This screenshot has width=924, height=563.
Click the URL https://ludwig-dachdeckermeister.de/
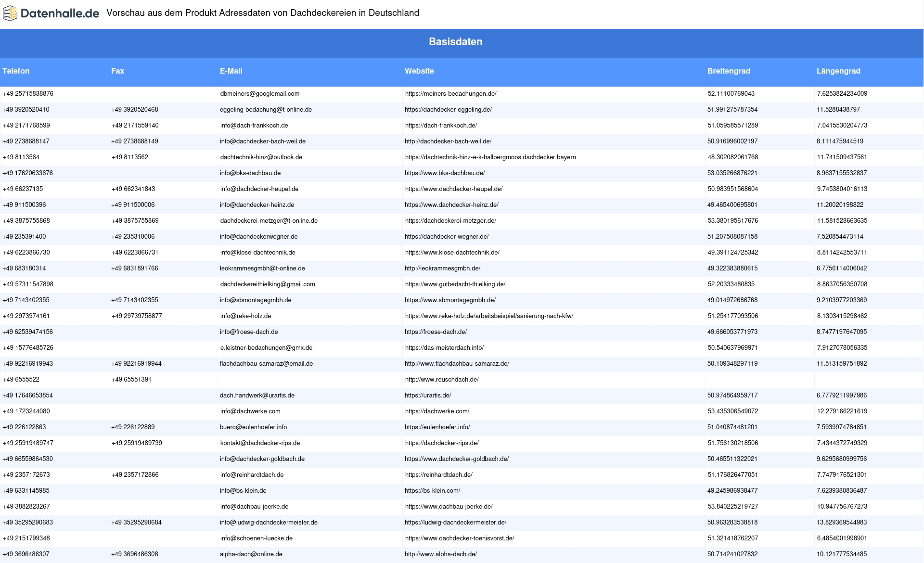455,523
